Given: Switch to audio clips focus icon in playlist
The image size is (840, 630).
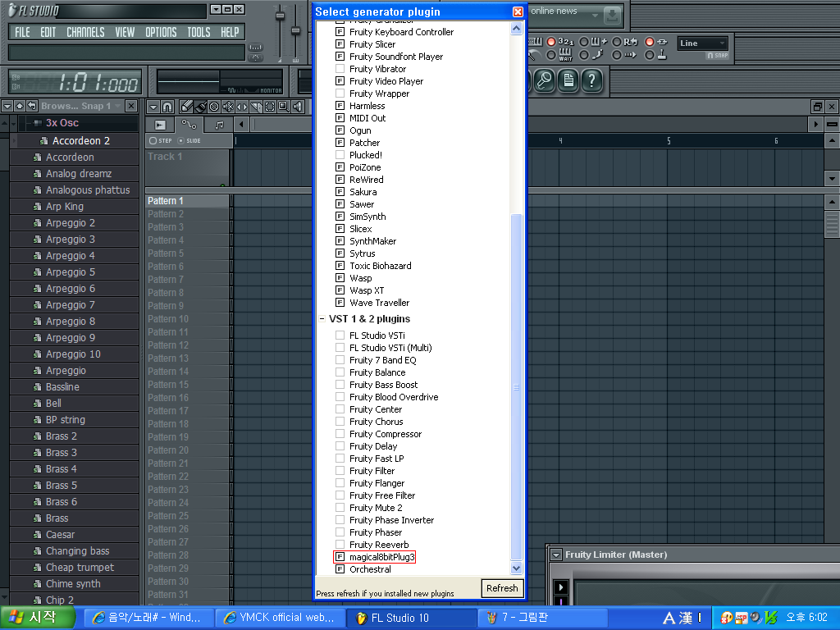Looking at the screenshot, I should pos(160,125).
